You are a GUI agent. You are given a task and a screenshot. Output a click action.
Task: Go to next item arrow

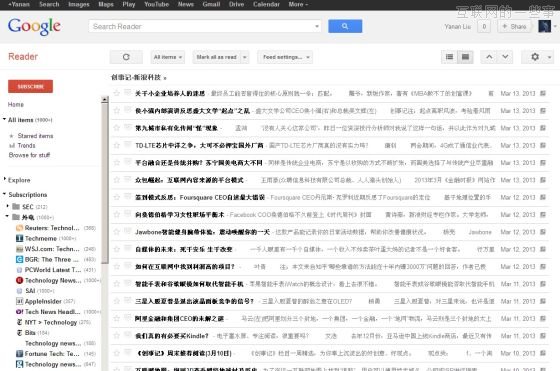coord(505,57)
